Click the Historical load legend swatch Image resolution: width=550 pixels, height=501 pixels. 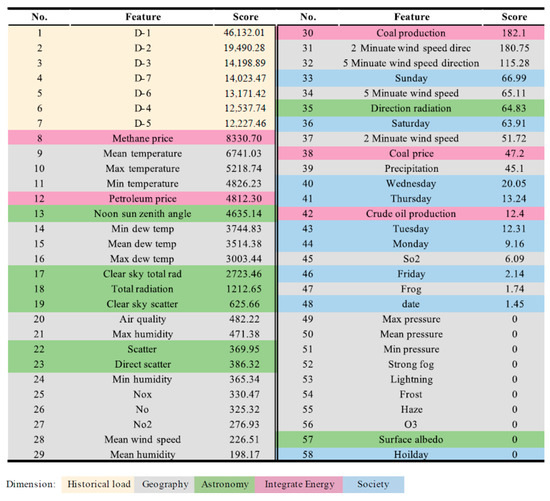click(98, 484)
